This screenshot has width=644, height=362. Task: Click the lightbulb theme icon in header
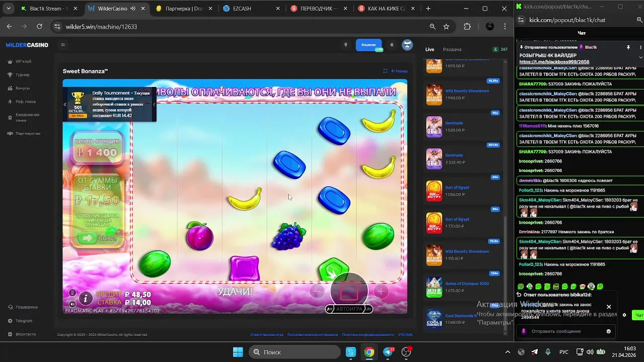coord(345,45)
